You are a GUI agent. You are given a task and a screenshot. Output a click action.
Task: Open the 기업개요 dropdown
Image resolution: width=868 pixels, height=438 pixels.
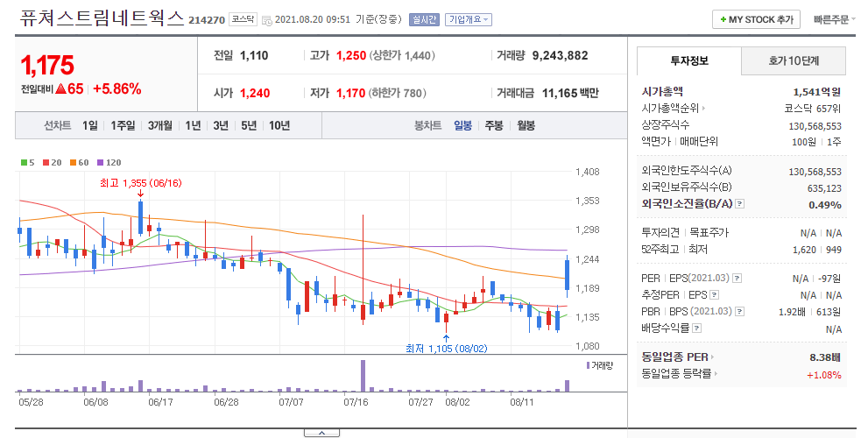point(469,20)
